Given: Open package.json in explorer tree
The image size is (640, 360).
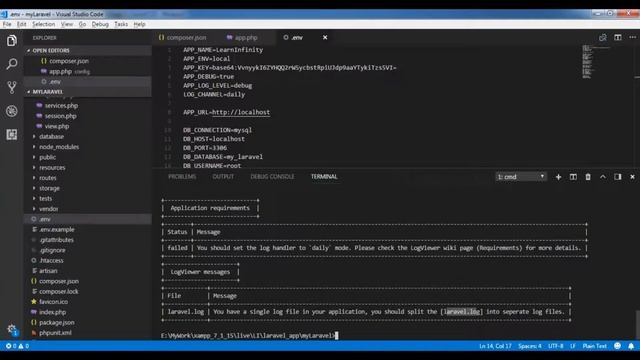Looking at the screenshot, I should pos(57,323).
